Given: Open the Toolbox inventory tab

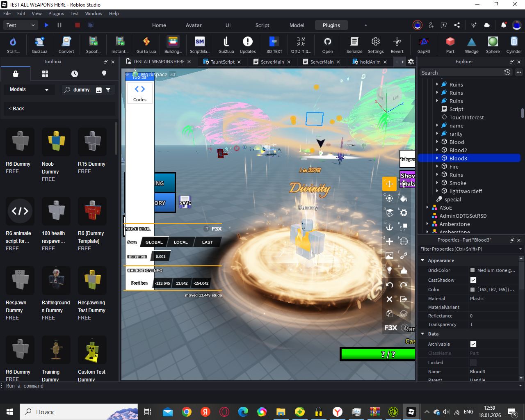Looking at the screenshot, I should click(x=45, y=74).
